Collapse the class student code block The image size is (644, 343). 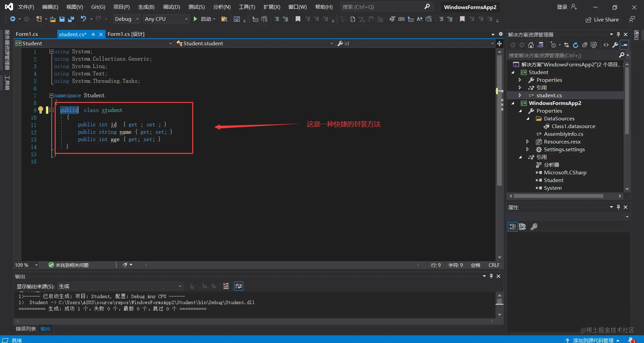coord(51,110)
